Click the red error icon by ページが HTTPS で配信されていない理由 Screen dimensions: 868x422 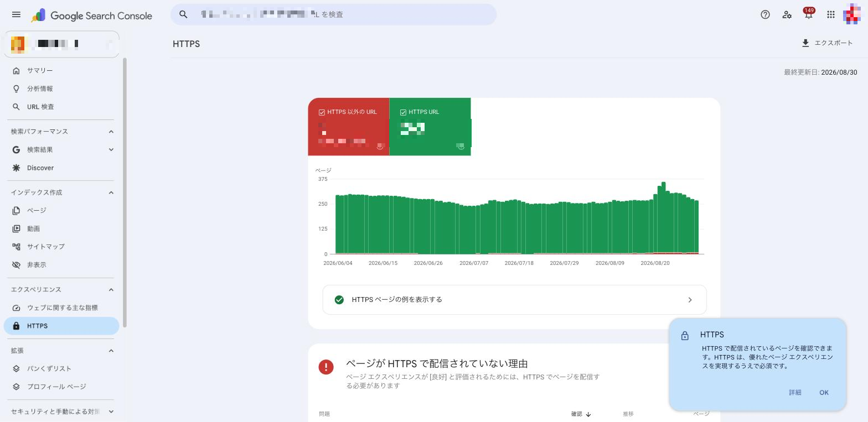click(326, 367)
